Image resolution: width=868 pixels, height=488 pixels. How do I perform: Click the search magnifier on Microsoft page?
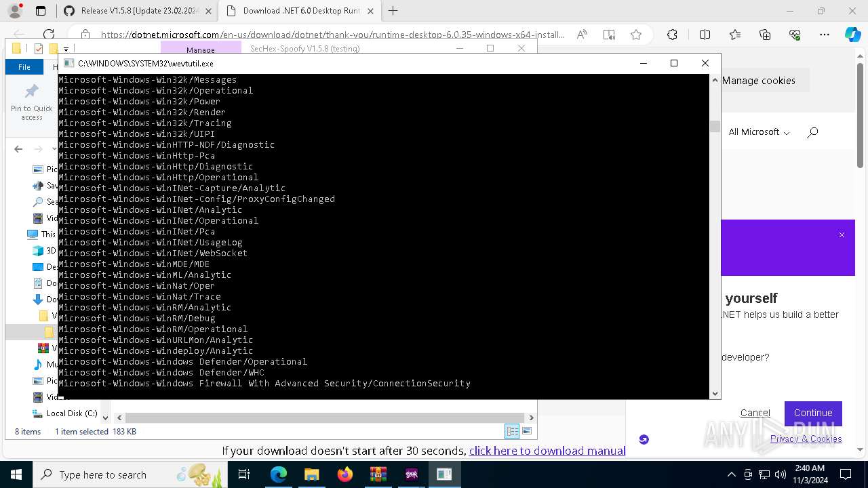[812, 132]
